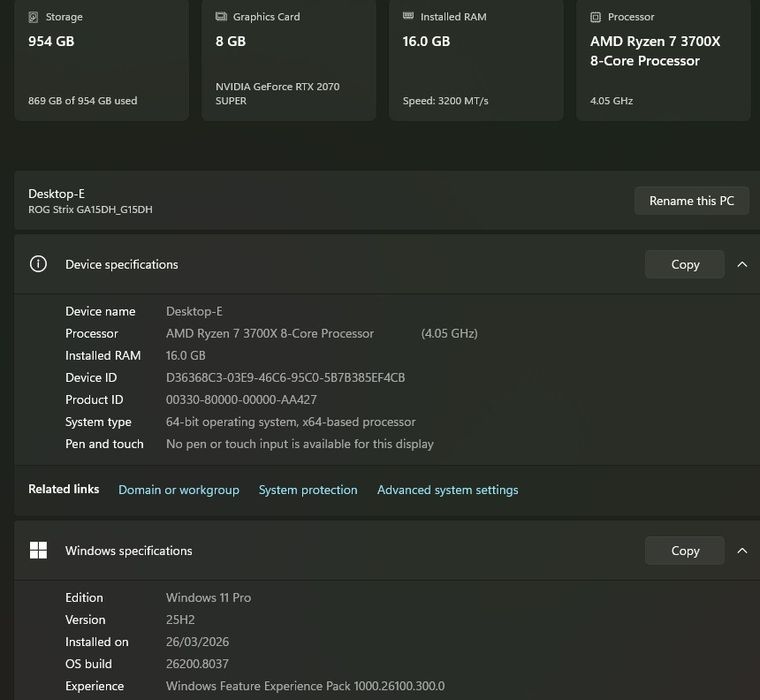This screenshot has width=760, height=700.
Task: Copy the Device specifications
Action: pos(684,264)
